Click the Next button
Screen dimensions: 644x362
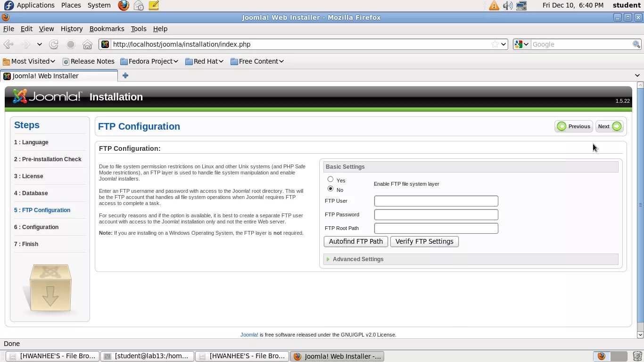[610, 126]
